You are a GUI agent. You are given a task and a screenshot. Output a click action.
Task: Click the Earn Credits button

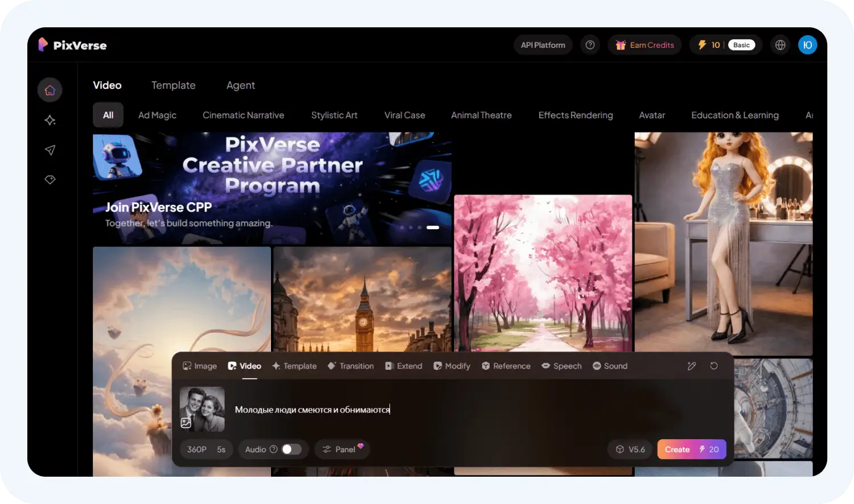coord(645,45)
